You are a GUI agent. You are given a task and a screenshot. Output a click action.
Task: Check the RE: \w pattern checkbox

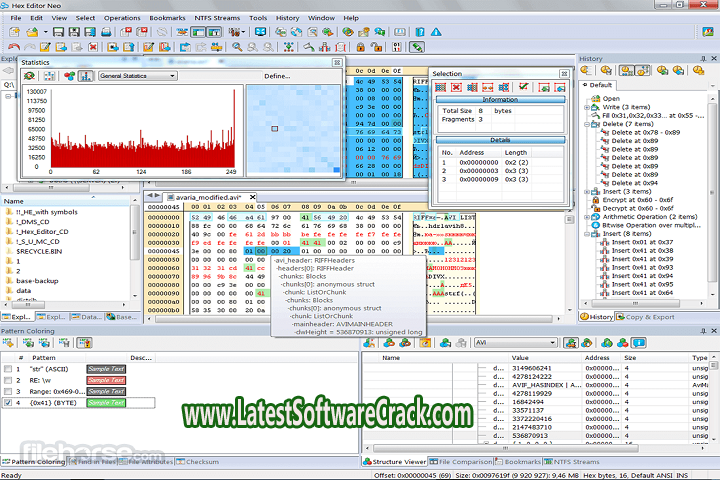9,380
